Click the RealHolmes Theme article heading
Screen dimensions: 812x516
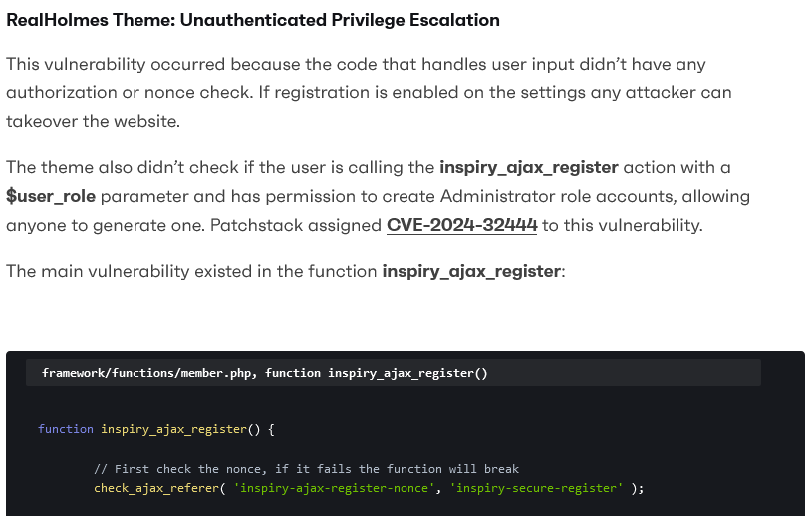(x=253, y=20)
